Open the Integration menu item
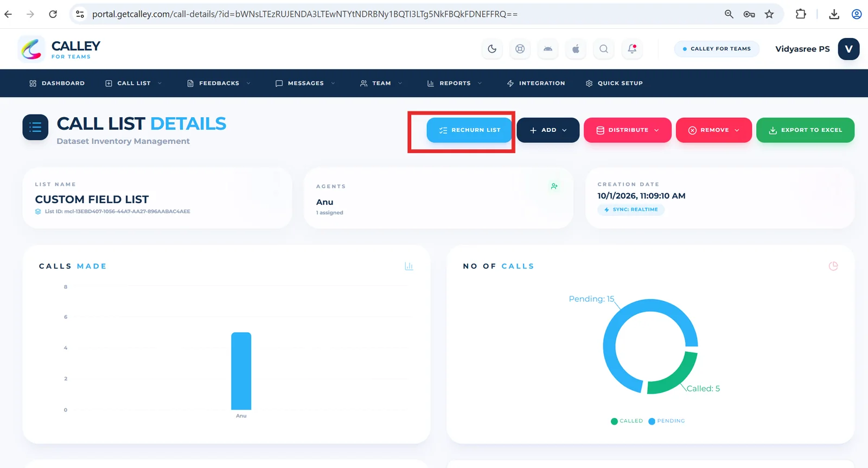This screenshot has height=468, width=868. tap(536, 83)
